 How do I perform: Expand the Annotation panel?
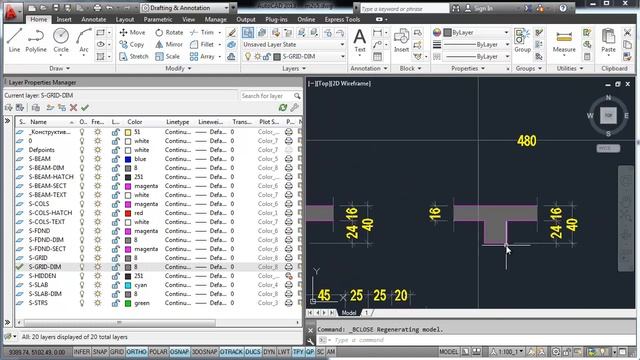tap(369, 69)
